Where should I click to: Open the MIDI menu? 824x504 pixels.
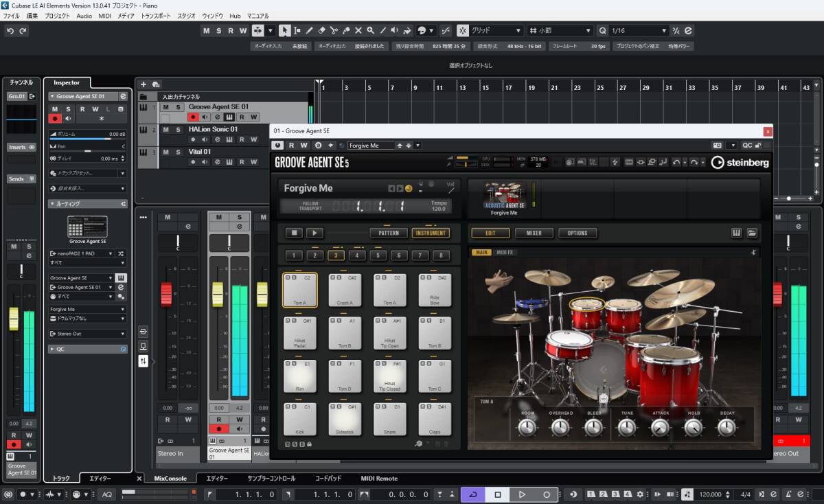104,15
